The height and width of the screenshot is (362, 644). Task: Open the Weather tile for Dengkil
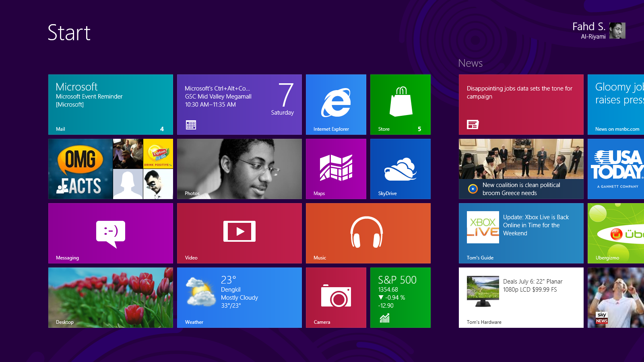[x=239, y=297]
